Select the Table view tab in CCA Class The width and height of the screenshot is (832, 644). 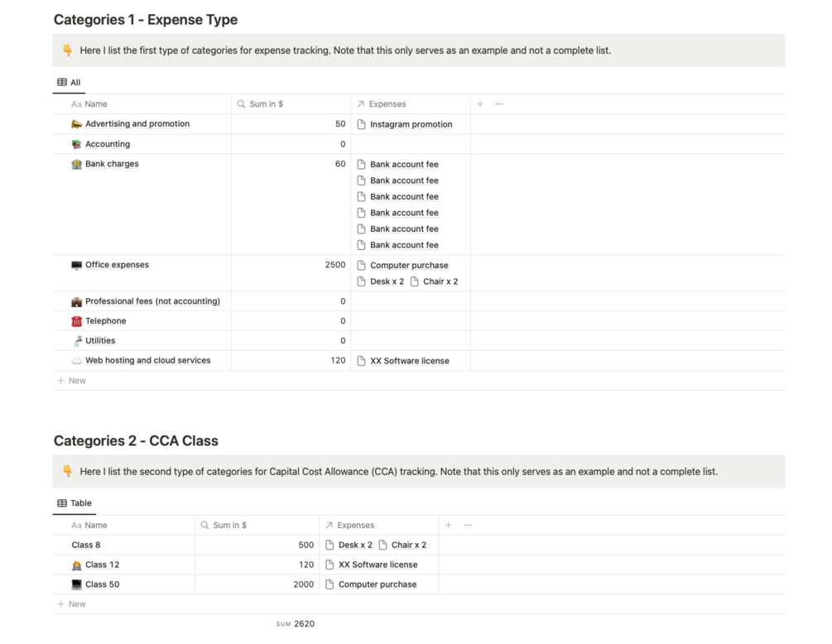pyautogui.click(x=75, y=503)
